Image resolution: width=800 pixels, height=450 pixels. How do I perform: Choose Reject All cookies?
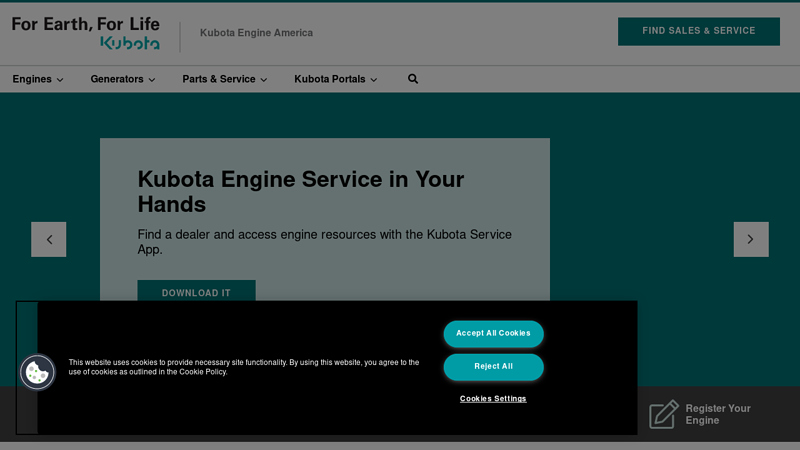pos(493,366)
